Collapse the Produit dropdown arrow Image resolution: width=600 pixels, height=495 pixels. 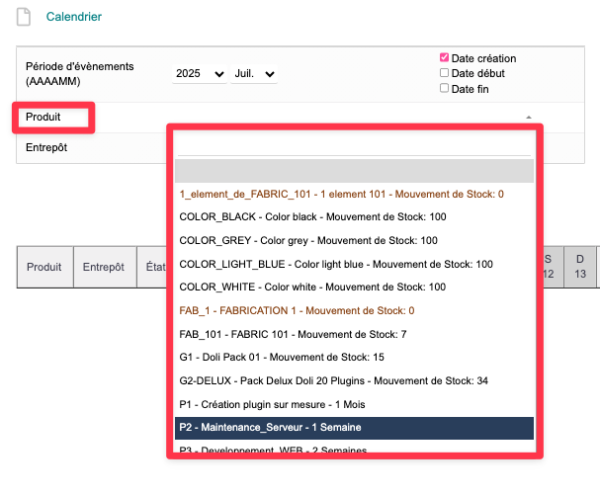[x=527, y=117]
